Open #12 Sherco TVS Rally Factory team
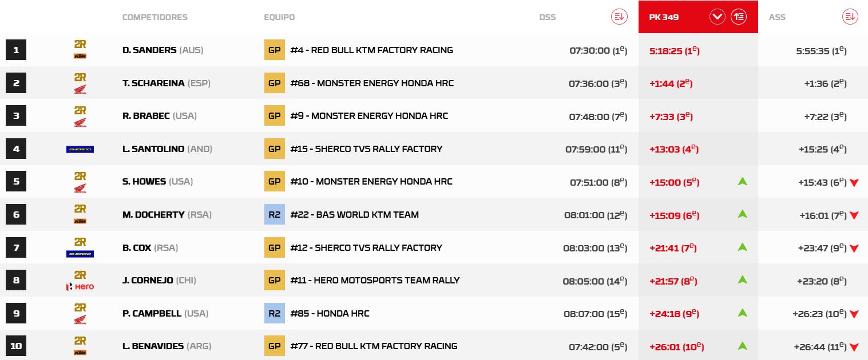The height and width of the screenshot is (360, 868). coord(366,248)
